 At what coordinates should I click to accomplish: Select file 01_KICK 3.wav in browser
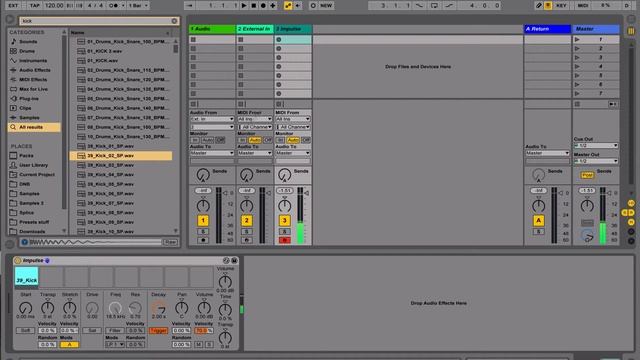[121, 51]
